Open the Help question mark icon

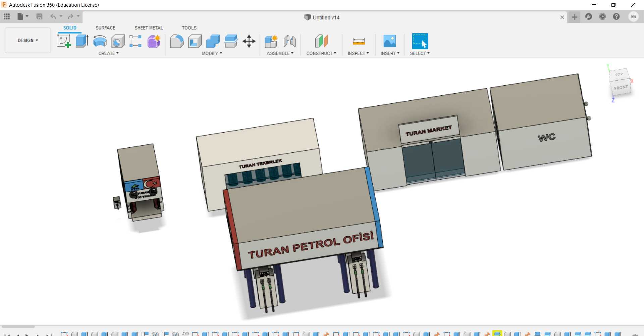point(616,16)
